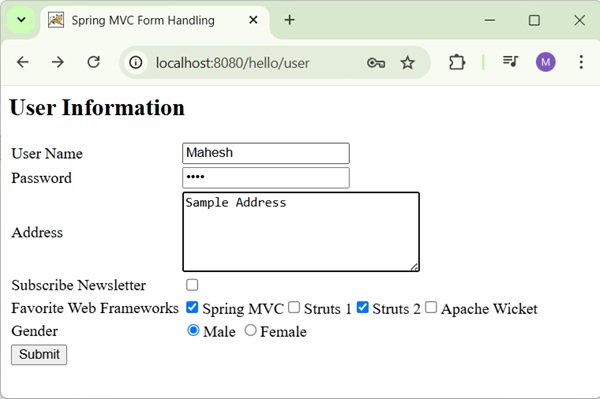
Task: Bookmark this page with the star
Action: [x=408, y=63]
